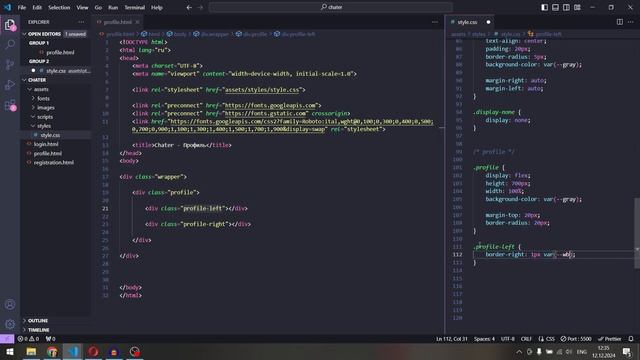640x360 pixels.
Task: Click the Prettier status item
Action: 609,339
